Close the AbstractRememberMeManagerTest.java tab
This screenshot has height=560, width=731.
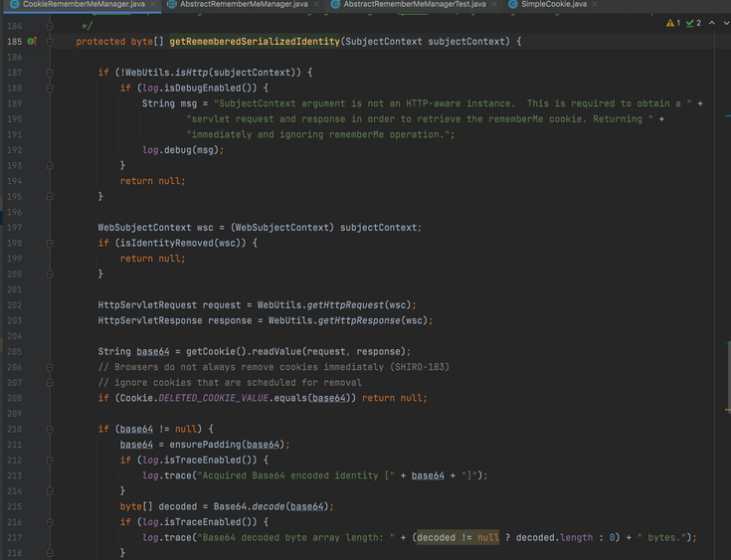click(x=493, y=4)
